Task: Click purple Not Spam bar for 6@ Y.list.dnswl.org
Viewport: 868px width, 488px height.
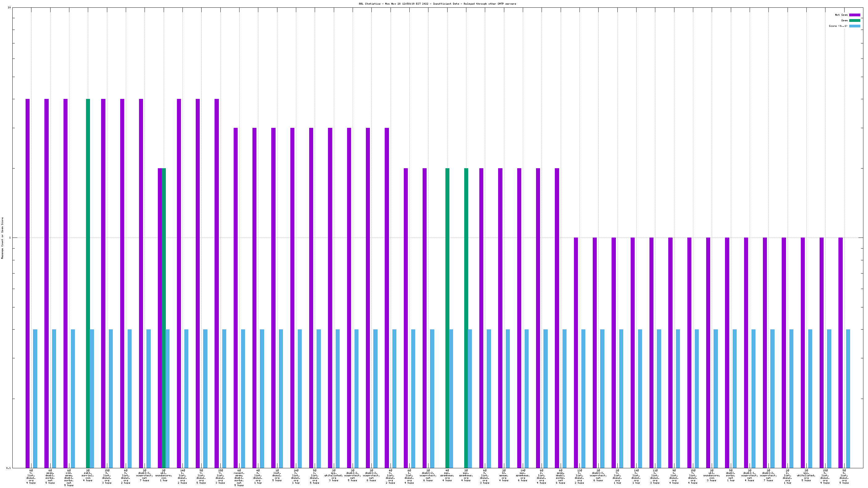Action: (28, 283)
